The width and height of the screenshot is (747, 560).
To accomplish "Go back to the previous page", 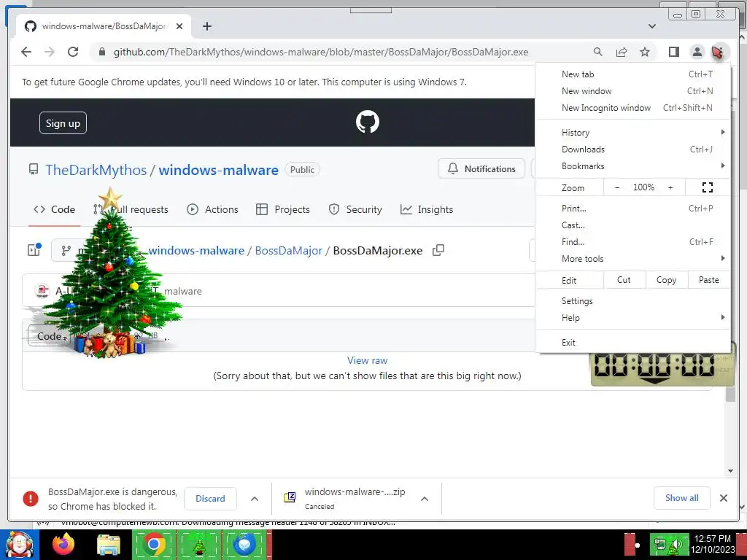I will coord(26,52).
